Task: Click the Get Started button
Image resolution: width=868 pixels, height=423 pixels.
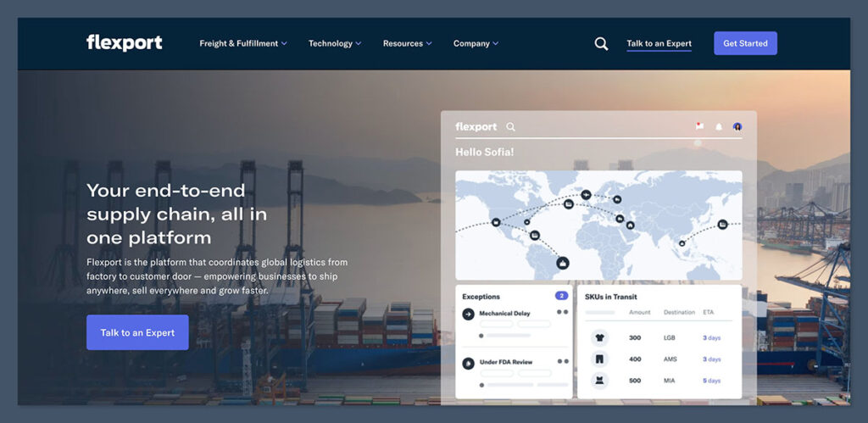Action: coord(745,43)
